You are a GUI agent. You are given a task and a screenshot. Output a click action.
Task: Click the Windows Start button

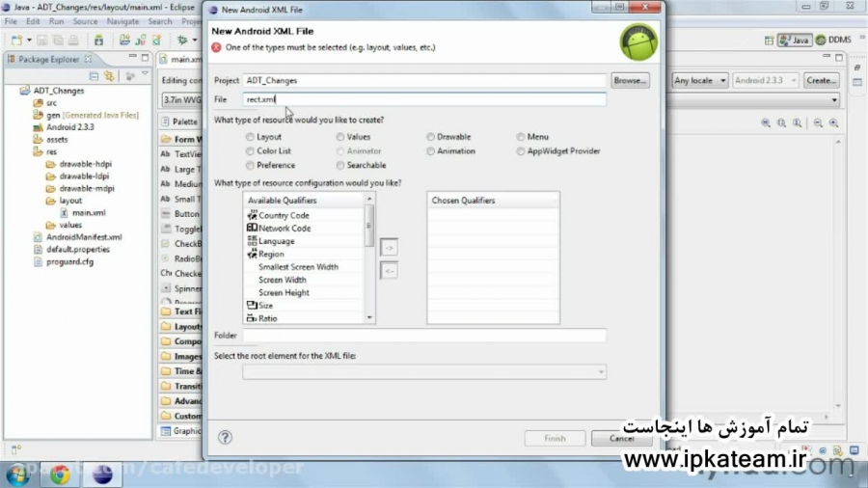point(17,474)
